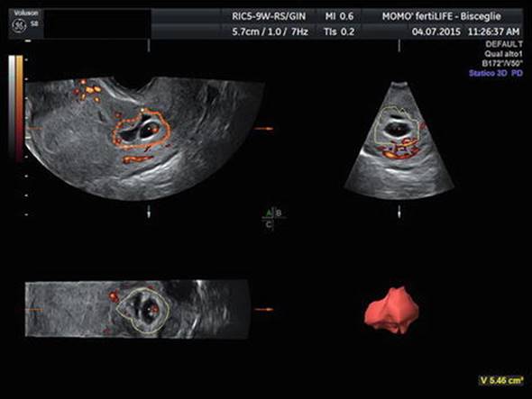
Task: Click the orange arrow right of plane C
Action: click(263, 309)
